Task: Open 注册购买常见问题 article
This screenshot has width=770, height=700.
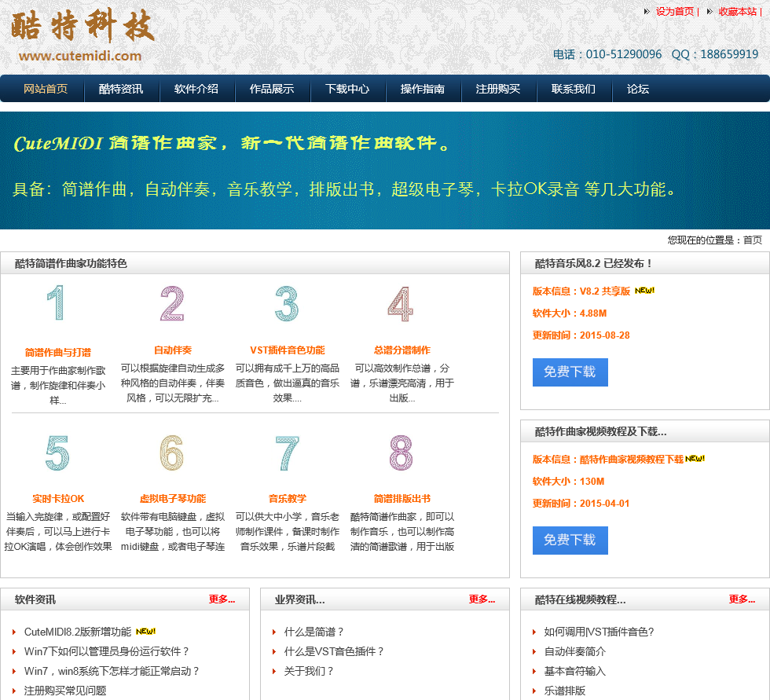Action: click(65, 691)
